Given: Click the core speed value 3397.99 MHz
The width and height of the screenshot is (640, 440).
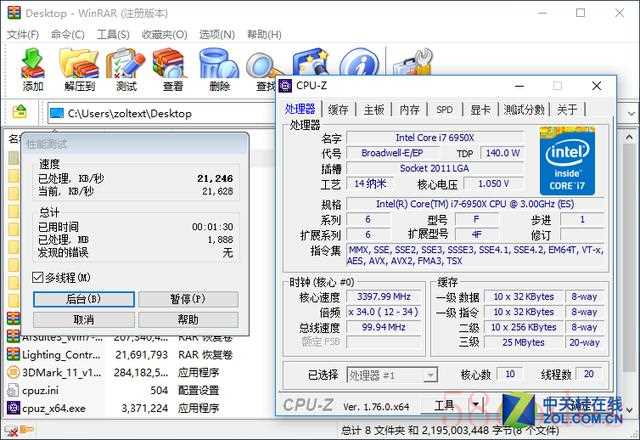Looking at the screenshot, I should [x=384, y=297].
